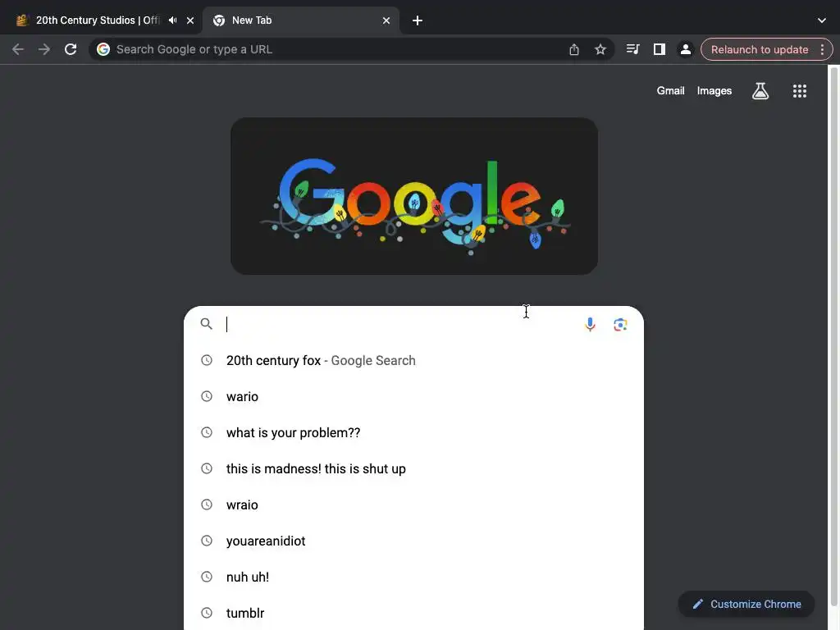Open Gmail link

coord(671,91)
